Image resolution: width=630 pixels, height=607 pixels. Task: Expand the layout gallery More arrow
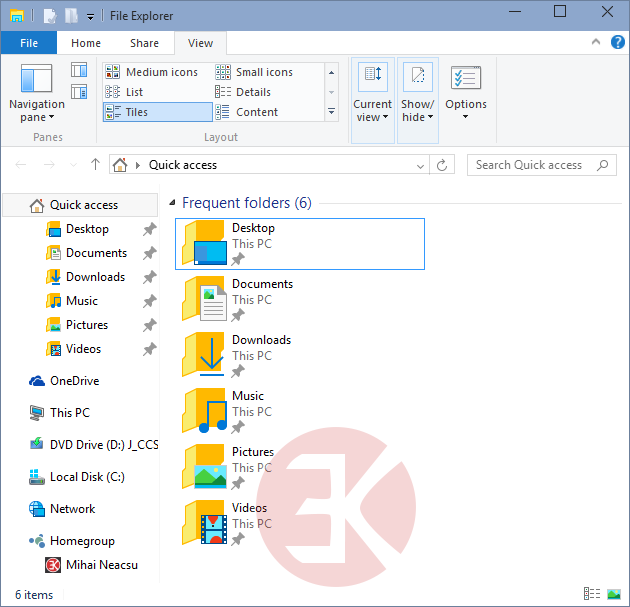point(331,112)
